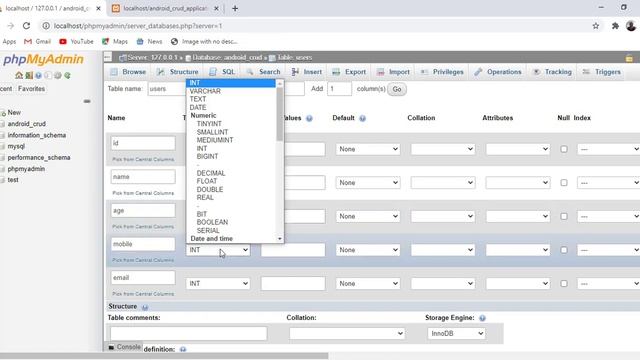This screenshot has height=360, width=640.
Task: Select DECIMAL in the type list
Action: (x=211, y=173)
